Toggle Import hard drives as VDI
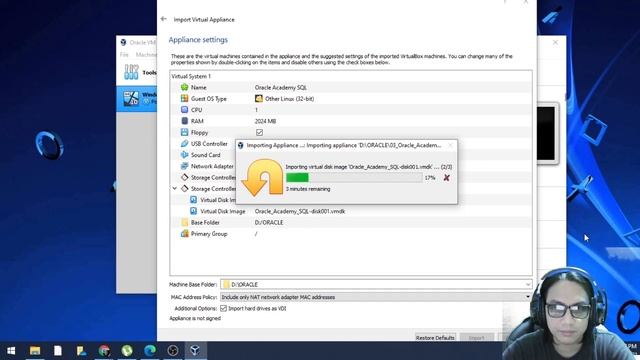Viewport: 640px width, 360px height. (x=223, y=308)
